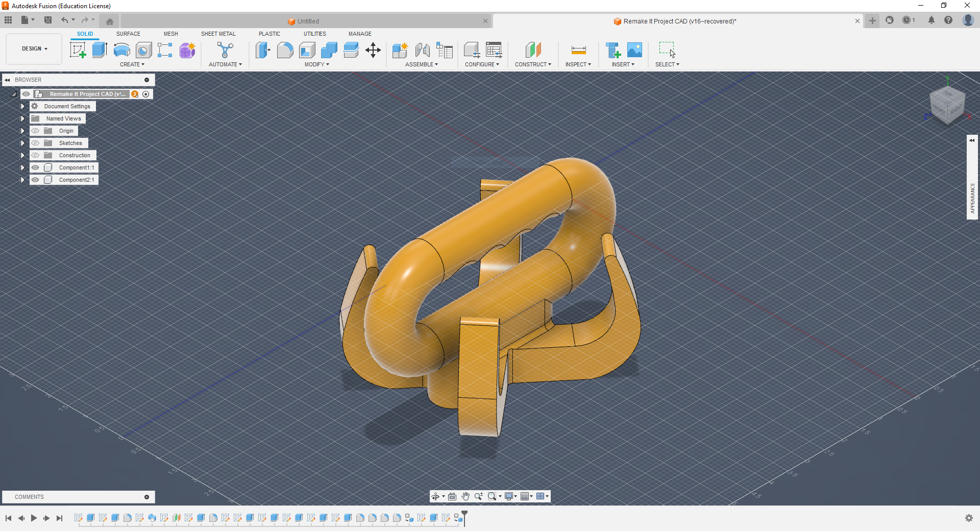Hide Component1:1 using its eye icon

point(35,167)
